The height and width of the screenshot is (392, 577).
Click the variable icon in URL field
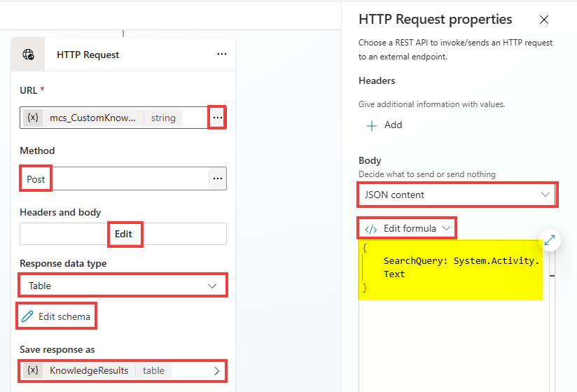(33, 118)
